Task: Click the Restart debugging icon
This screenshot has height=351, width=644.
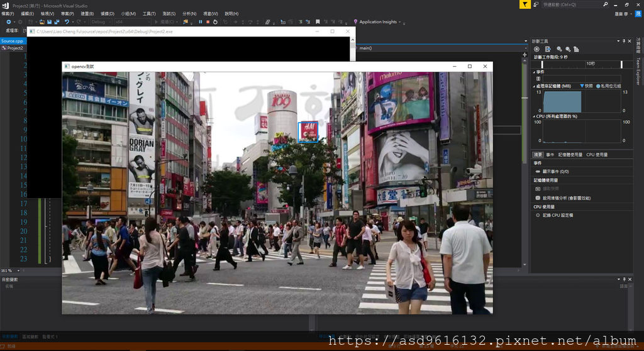Action: coord(215,22)
